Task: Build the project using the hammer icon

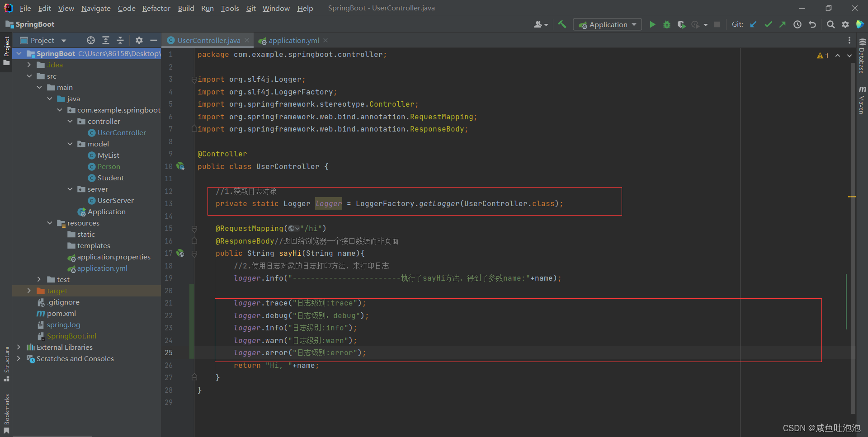Action: pyautogui.click(x=562, y=24)
